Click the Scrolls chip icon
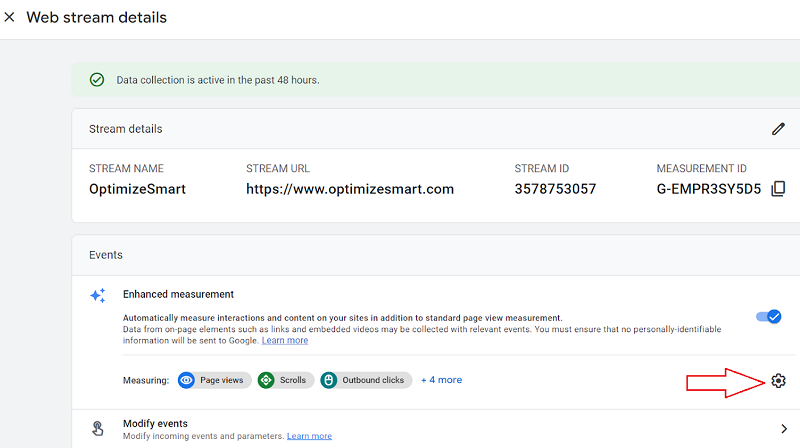 click(266, 380)
